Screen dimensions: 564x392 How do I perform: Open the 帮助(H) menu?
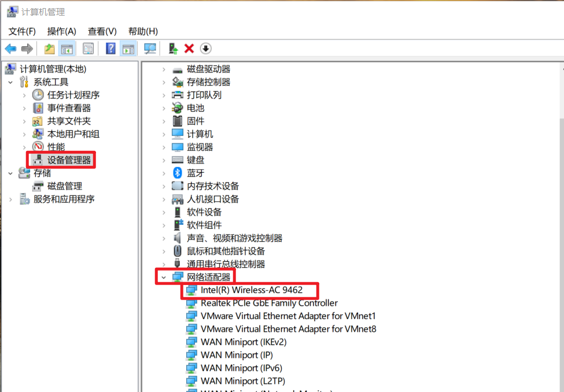[x=143, y=31]
